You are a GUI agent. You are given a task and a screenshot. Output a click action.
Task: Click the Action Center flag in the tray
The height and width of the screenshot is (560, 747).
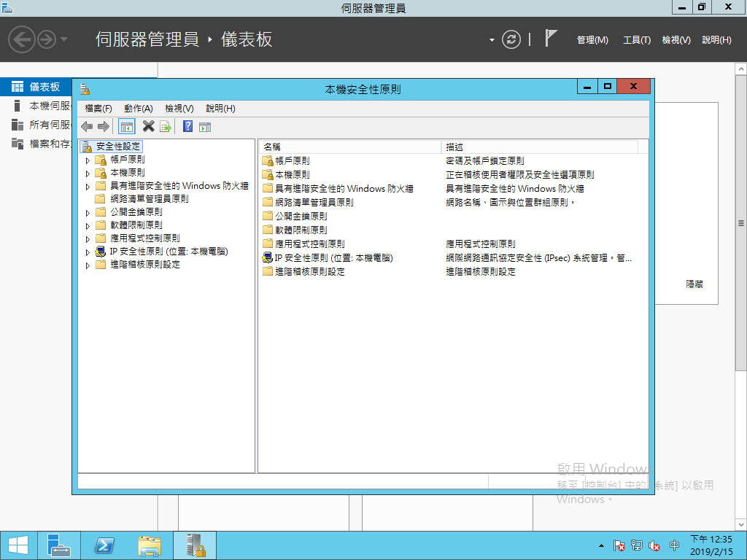(619, 545)
